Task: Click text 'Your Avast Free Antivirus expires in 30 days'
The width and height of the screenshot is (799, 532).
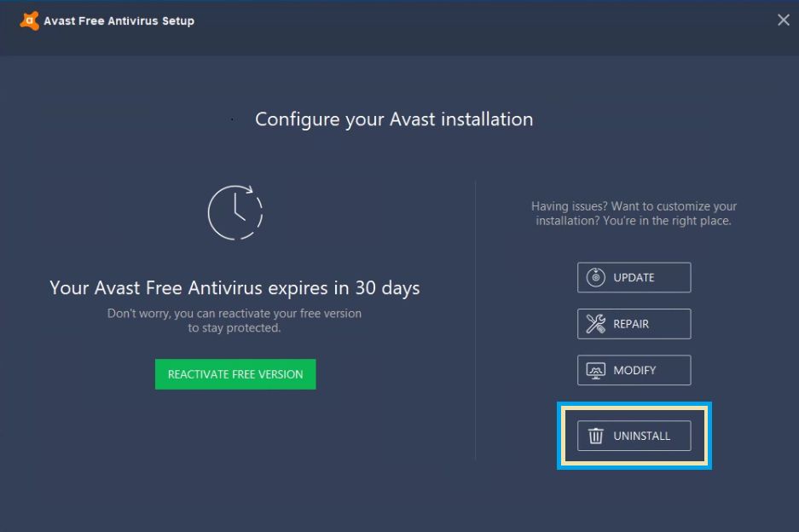Action: point(234,288)
